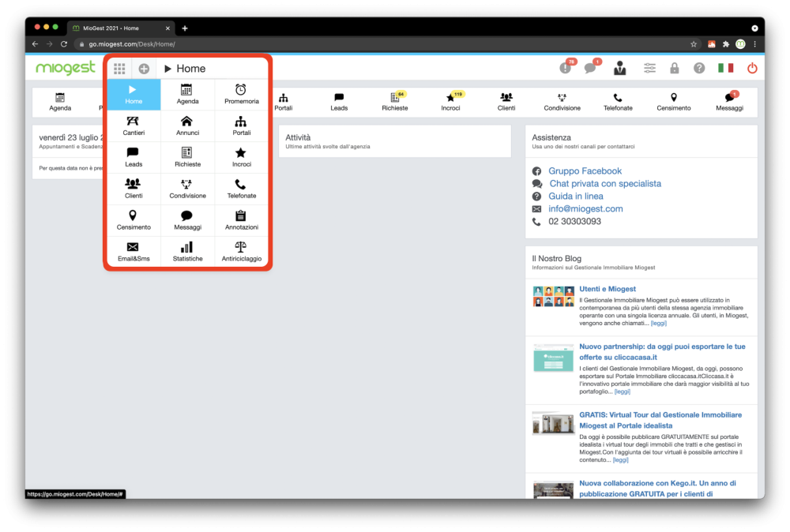Open the Home tile in the app grid menu
Viewport: 790px width, 532px height.
click(134, 94)
